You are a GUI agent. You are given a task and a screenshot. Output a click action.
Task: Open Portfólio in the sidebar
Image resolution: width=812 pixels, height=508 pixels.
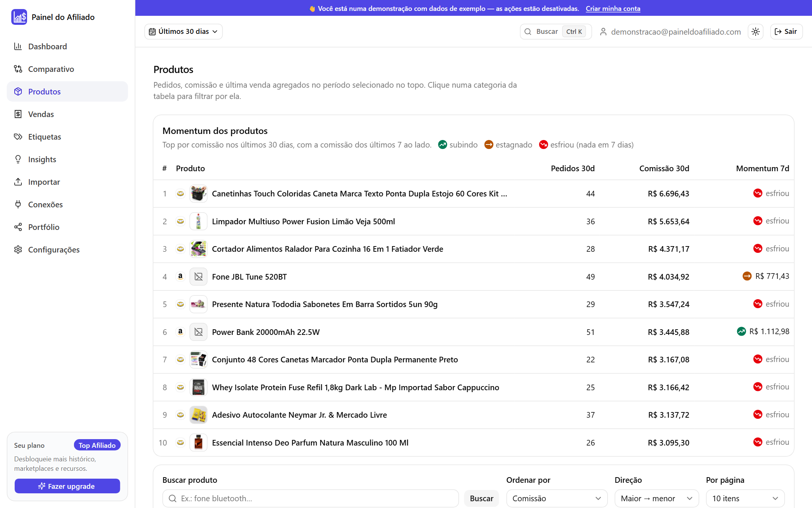coord(67,227)
